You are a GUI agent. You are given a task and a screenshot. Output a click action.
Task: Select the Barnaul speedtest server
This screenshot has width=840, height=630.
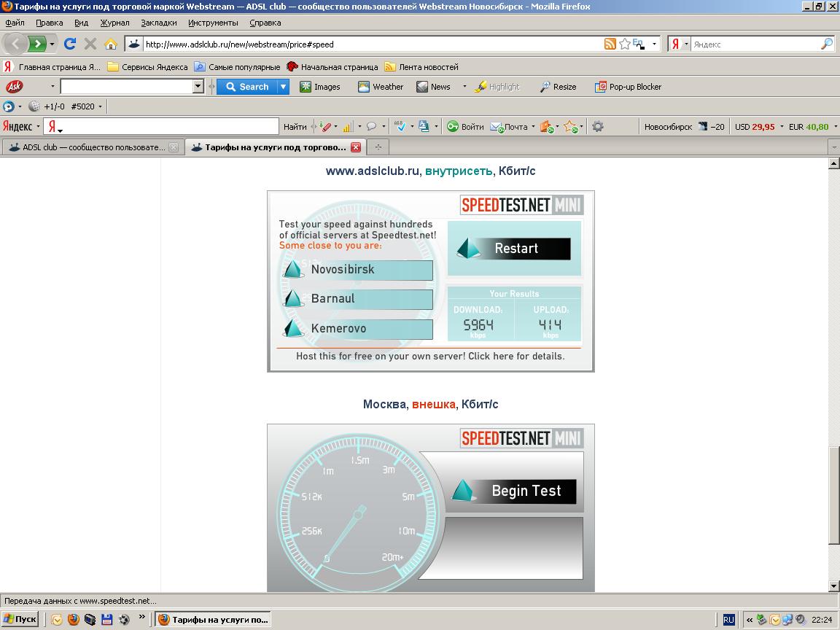[358, 299]
